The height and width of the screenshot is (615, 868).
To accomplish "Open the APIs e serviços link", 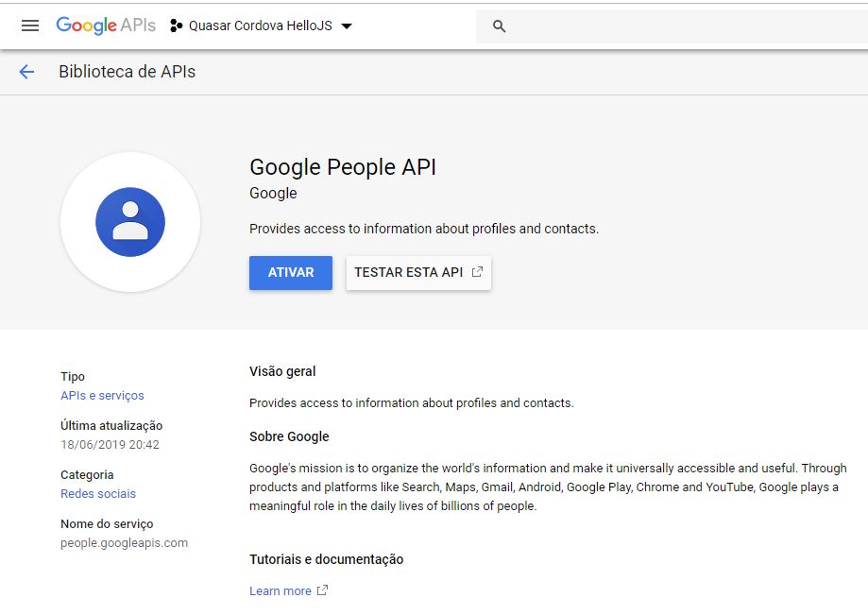I will (x=102, y=396).
